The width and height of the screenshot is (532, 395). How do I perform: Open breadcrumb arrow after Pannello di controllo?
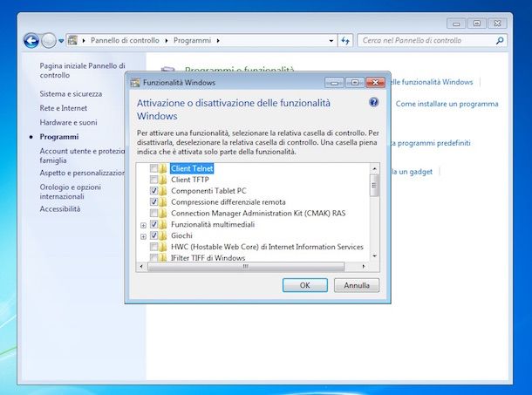[x=167, y=41]
